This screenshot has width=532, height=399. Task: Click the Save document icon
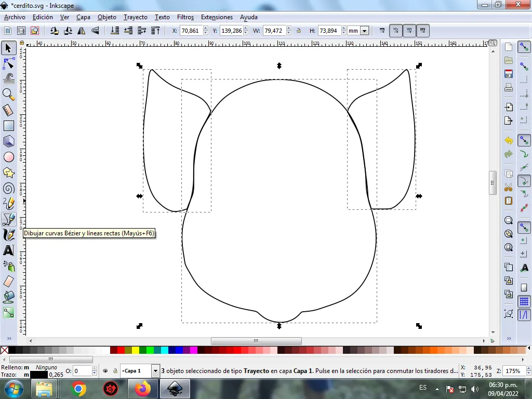[x=508, y=74]
